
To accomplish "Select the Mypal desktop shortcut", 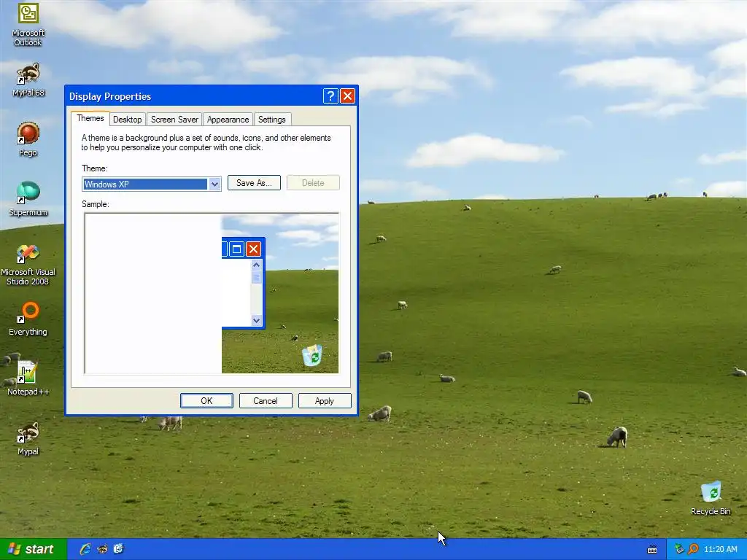I will (x=28, y=438).
